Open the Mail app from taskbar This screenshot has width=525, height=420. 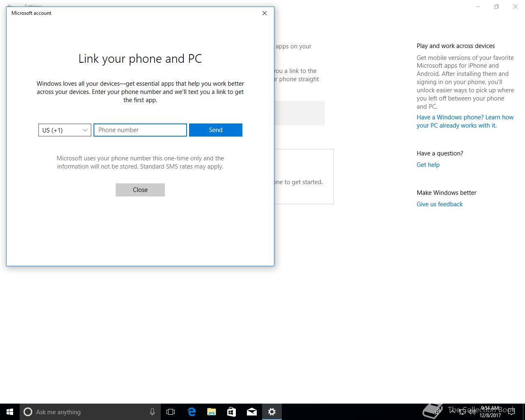click(252, 412)
